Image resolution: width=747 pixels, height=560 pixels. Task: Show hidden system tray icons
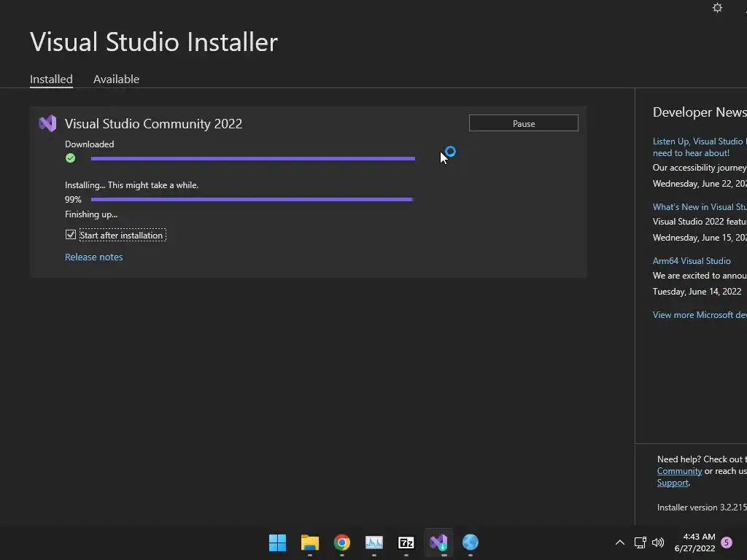coord(620,542)
